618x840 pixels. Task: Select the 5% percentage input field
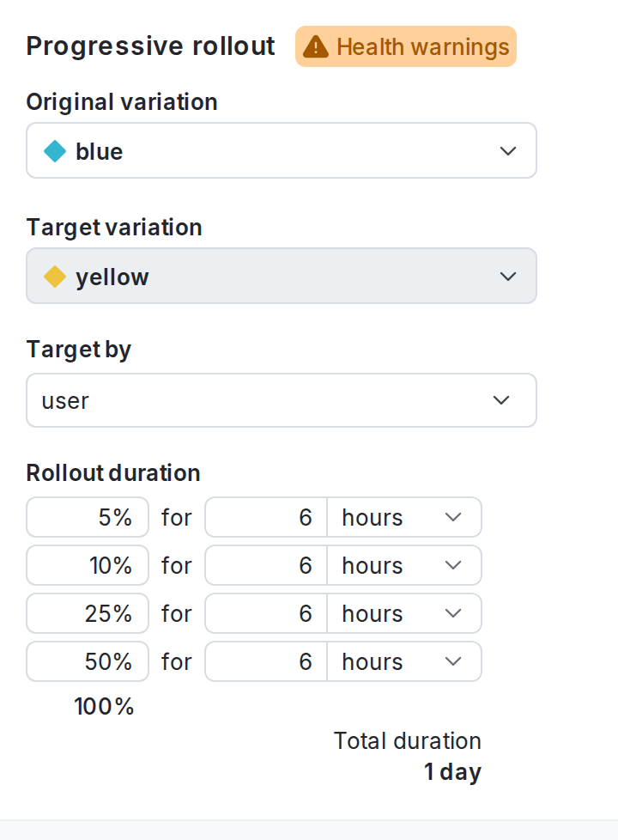pos(87,517)
